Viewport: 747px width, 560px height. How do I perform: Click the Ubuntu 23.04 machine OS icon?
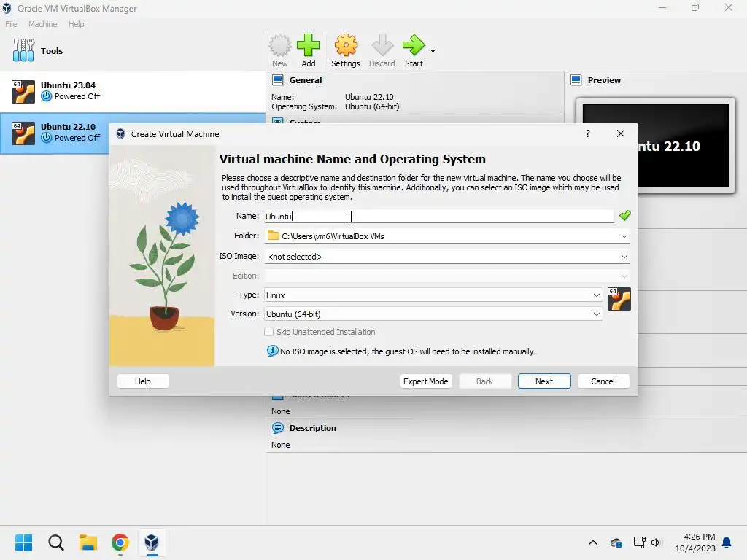click(23, 91)
